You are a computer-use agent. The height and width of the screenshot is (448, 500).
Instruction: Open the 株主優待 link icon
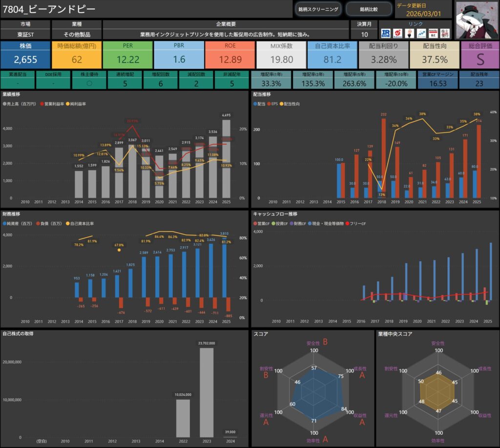(445, 33)
